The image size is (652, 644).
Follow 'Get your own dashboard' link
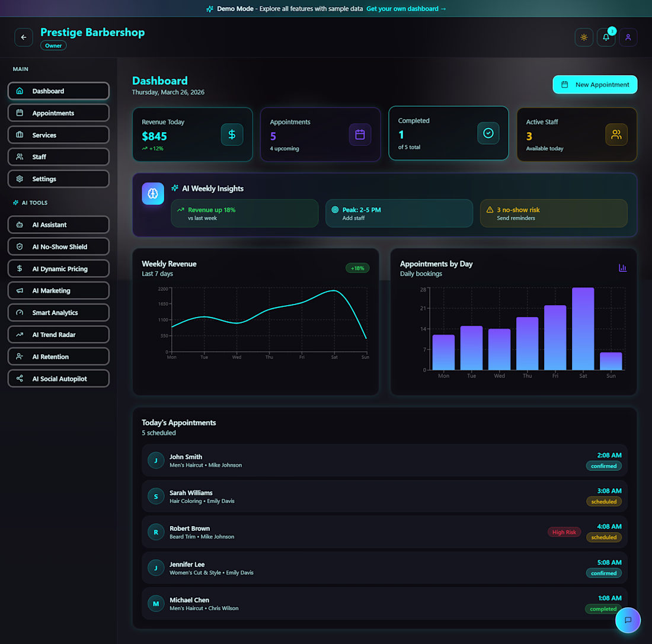(x=406, y=9)
